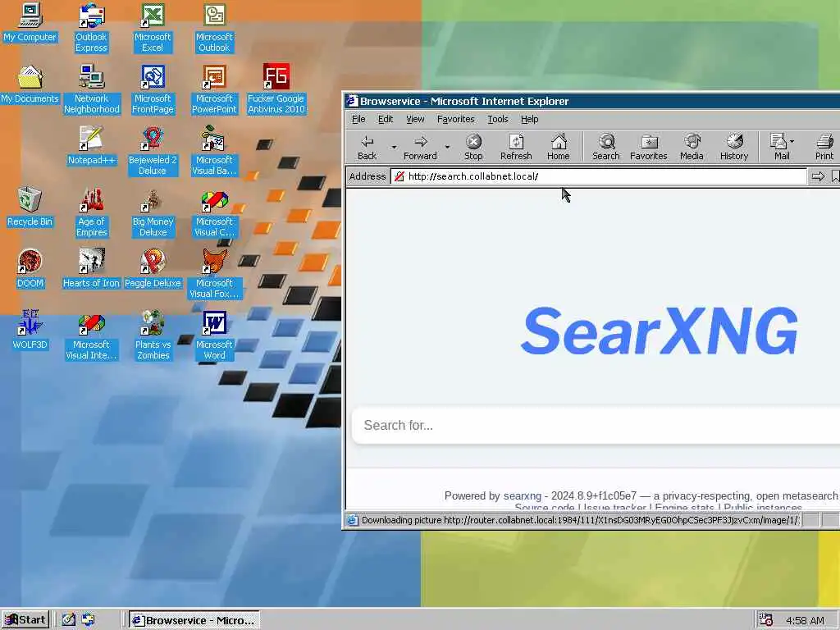The width and height of the screenshot is (840, 630).
Task: Open My Computer desktop icon
Action: coord(30,22)
